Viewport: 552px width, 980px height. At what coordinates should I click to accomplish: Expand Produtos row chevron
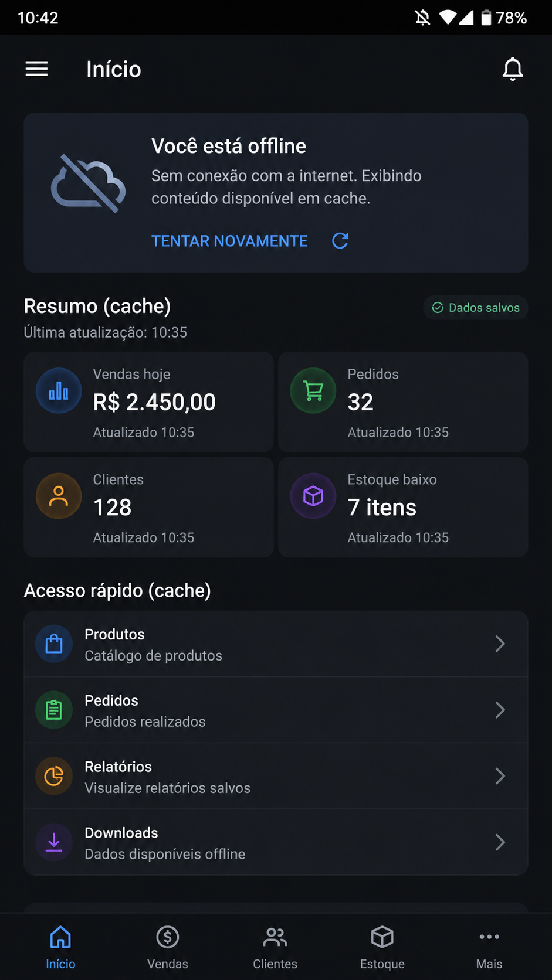coord(500,644)
